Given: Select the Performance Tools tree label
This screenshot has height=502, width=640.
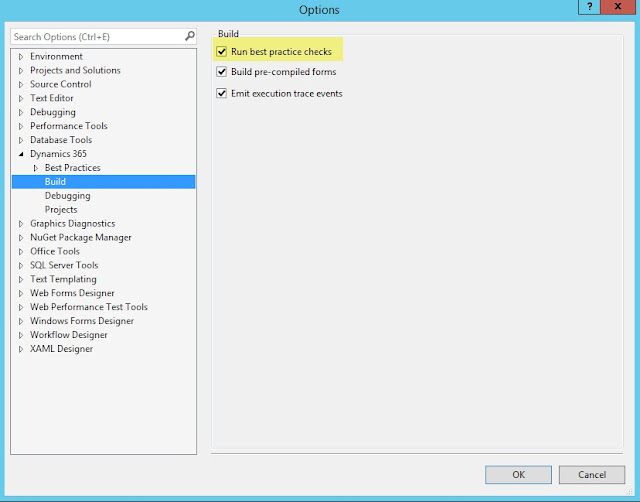Looking at the screenshot, I should (69, 126).
